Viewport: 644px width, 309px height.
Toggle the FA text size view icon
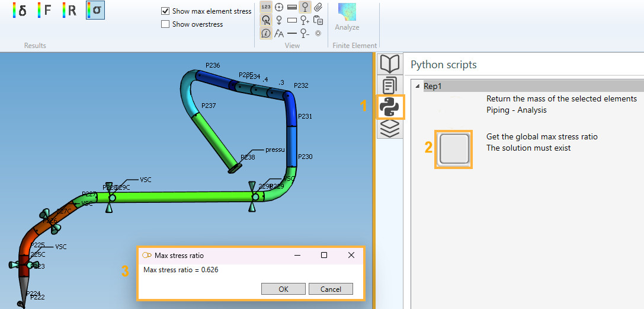[279, 33]
